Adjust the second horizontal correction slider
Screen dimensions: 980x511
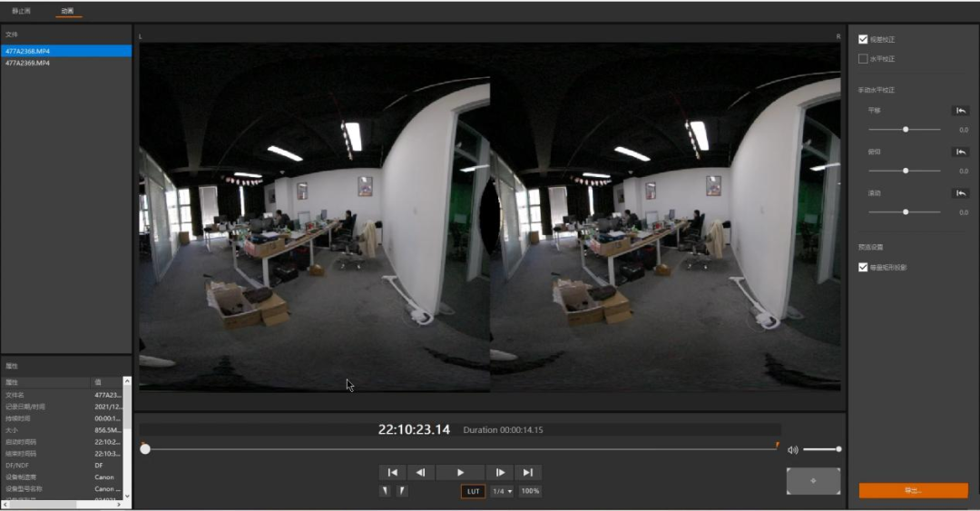click(905, 171)
